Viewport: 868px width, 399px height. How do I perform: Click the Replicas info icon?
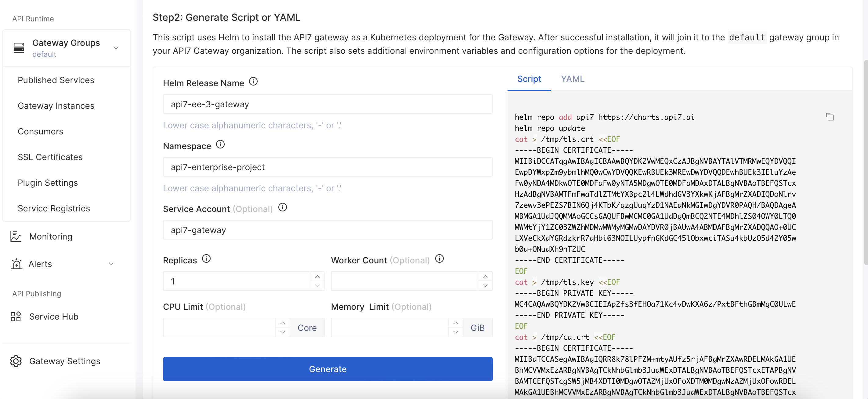[206, 259]
